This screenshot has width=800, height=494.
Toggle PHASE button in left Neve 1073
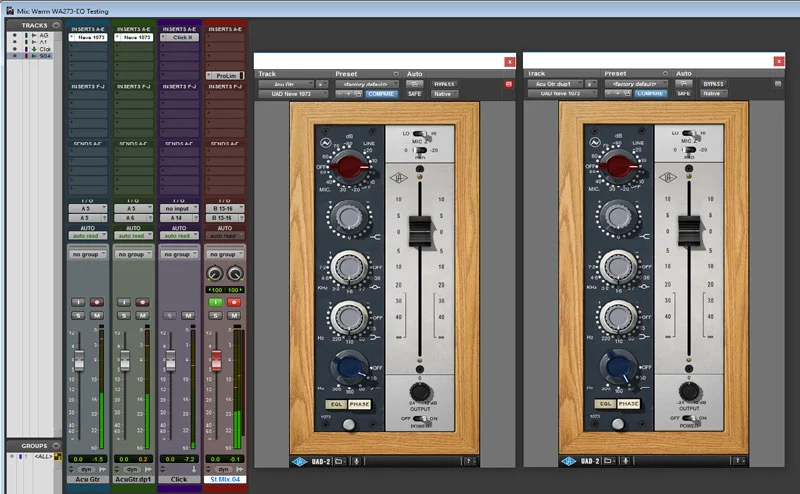click(359, 404)
